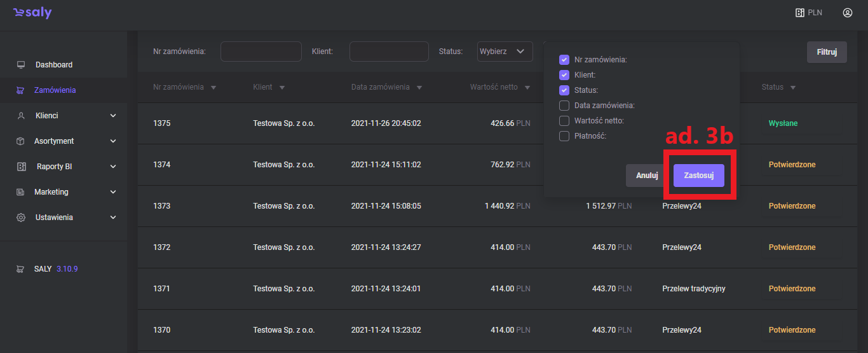868x353 pixels.
Task: Click the Klienci person icon
Action: 21,116
